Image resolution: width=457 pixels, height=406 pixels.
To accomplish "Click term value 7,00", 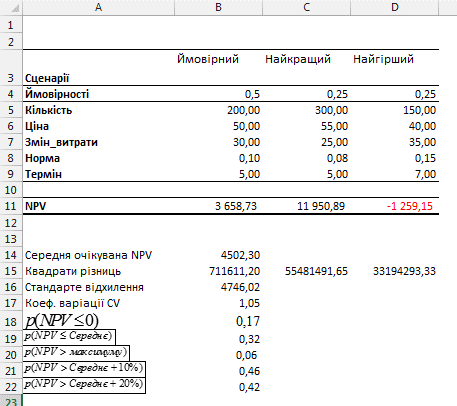I will tap(425, 174).
